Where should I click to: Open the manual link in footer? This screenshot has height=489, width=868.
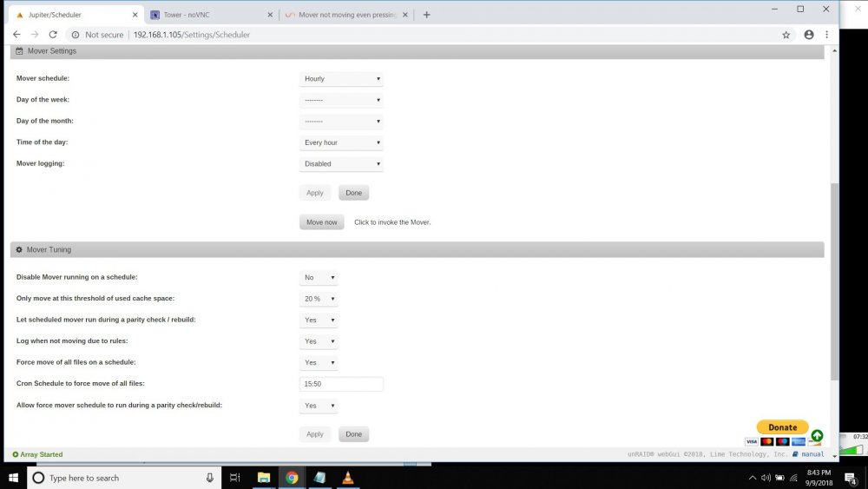tap(812, 454)
